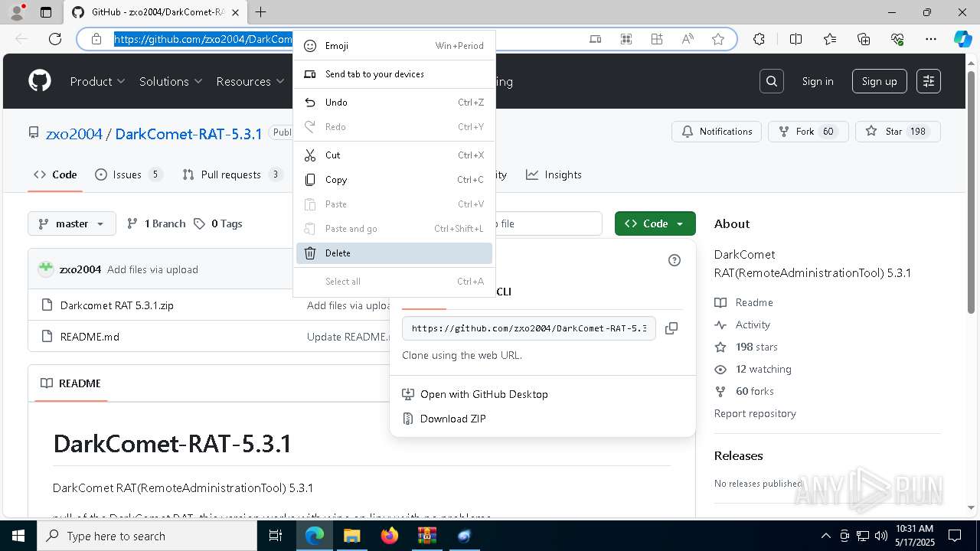Viewport: 980px width, 551px height.
Task: Switch to the Issues tab
Action: (x=129, y=174)
